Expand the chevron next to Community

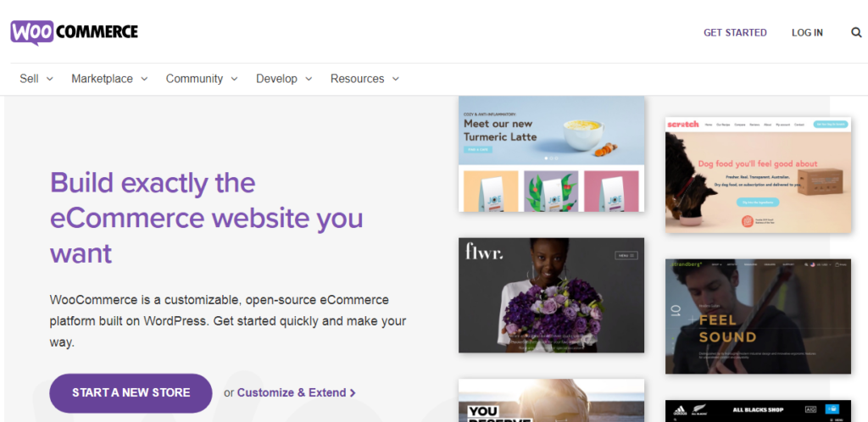234,79
